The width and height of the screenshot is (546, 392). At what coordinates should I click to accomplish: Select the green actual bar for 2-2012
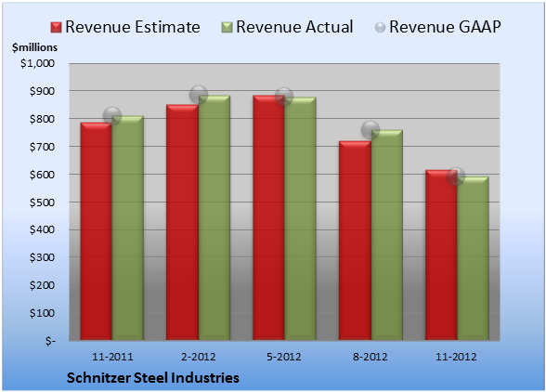[x=214, y=217]
